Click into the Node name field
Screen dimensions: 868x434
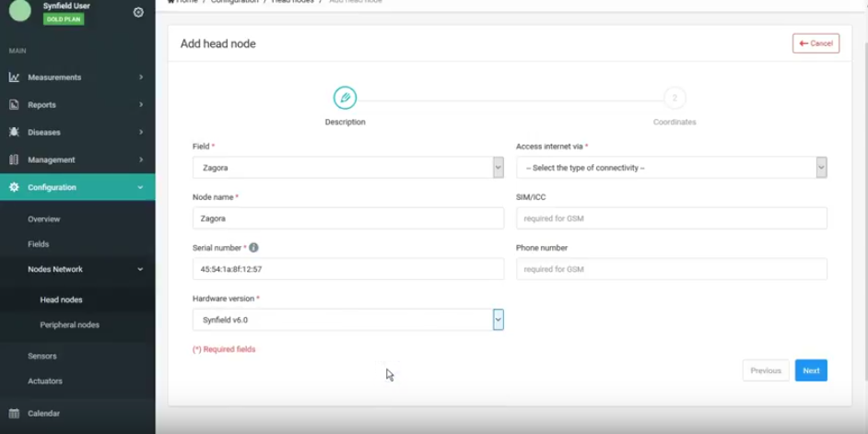pos(347,218)
